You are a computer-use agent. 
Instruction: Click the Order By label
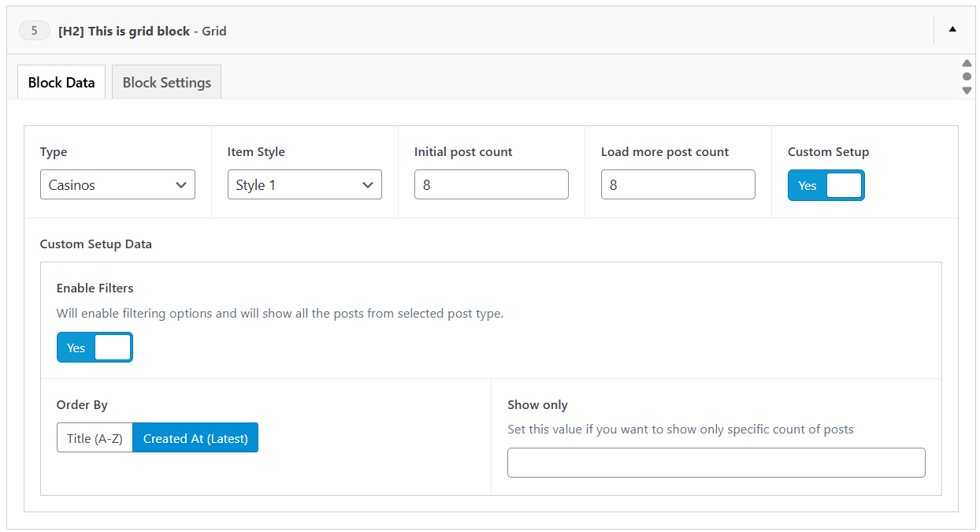[x=82, y=405]
